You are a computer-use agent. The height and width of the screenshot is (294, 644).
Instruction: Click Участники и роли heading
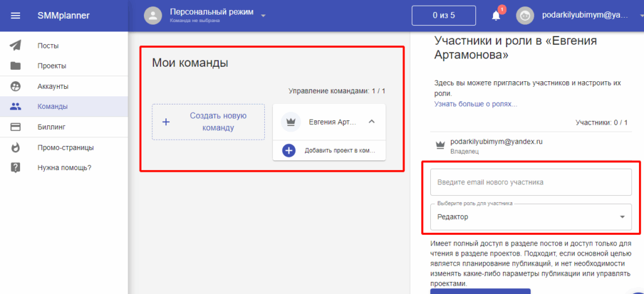(x=516, y=47)
